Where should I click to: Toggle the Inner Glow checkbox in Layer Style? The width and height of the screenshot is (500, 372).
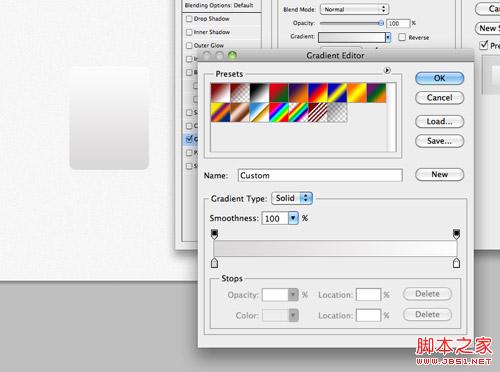click(189, 59)
